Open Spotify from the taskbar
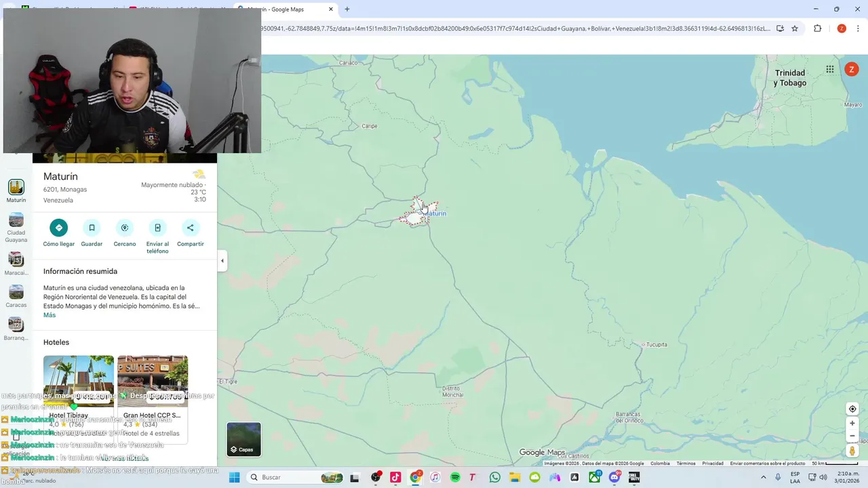The height and width of the screenshot is (488, 868). coord(455,477)
